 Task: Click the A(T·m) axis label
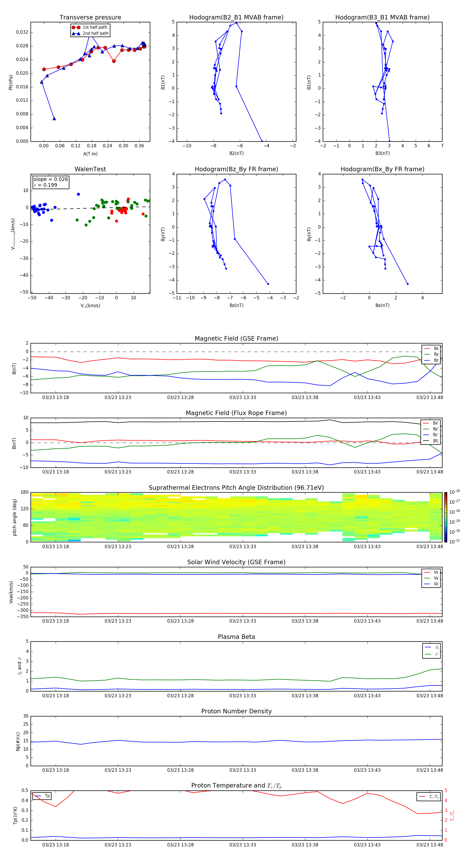[x=90, y=154]
